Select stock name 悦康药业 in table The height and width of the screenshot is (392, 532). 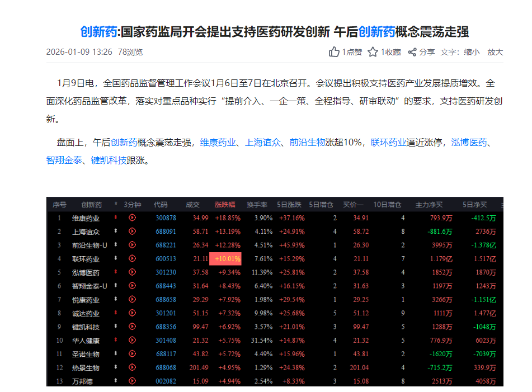pos(86,300)
